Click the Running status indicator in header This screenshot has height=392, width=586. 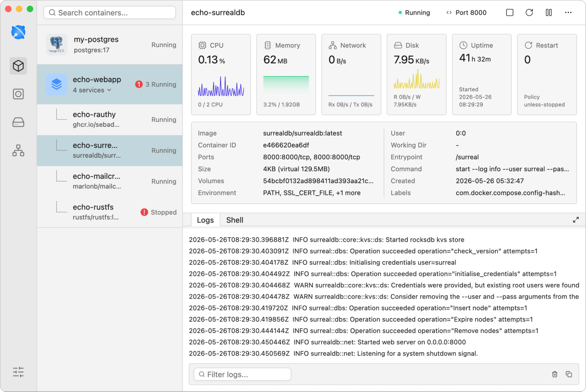click(414, 13)
